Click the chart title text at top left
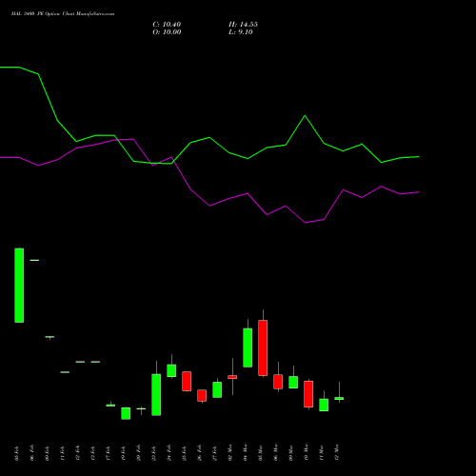 point(63,14)
